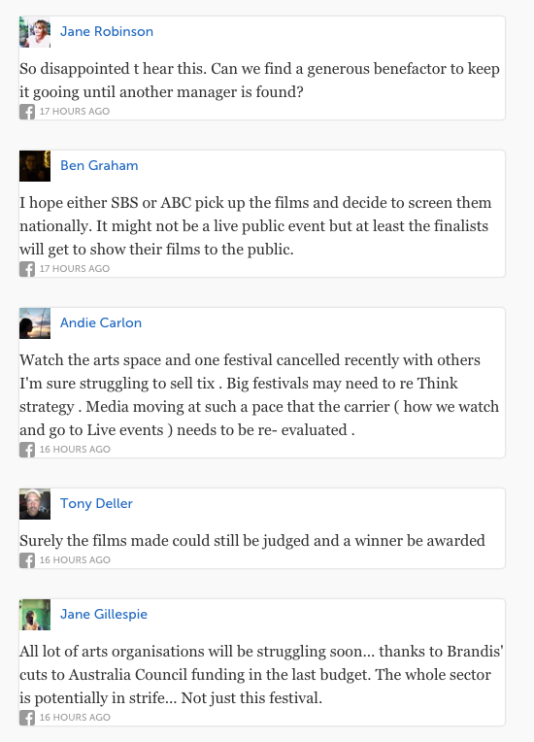Click Facebook icon under Jane Robinson's comment

(x=27, y=112)
